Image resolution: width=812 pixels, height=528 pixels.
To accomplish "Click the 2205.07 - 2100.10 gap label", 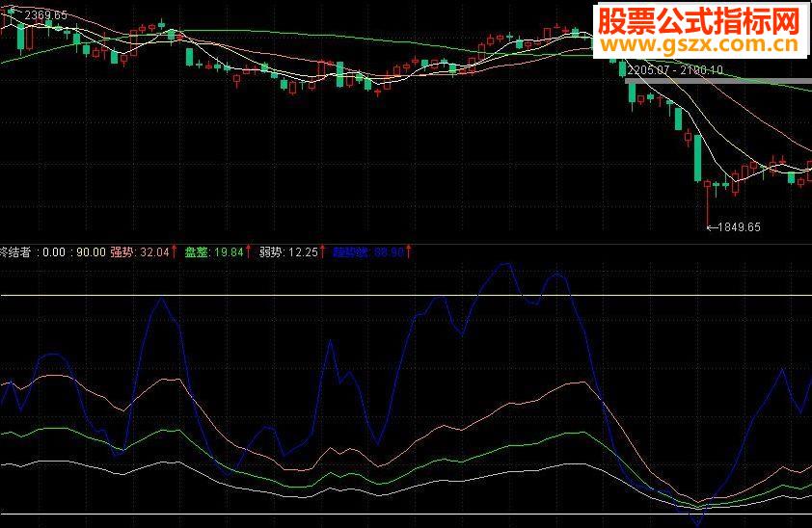I will [x=675, y=69].
